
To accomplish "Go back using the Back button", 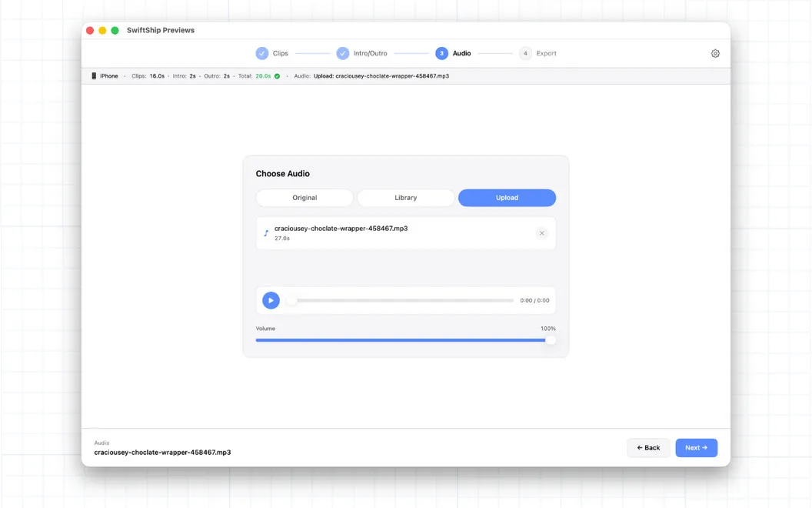I will [x=648, y=448].
